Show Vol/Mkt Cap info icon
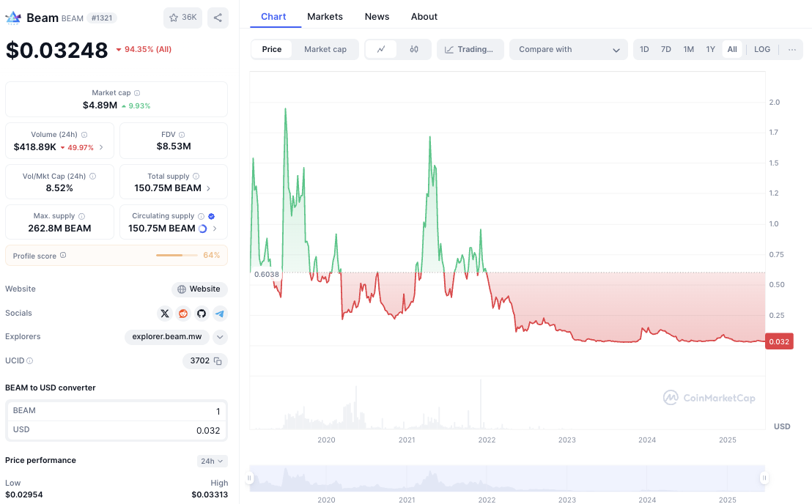 pos(92,176)
